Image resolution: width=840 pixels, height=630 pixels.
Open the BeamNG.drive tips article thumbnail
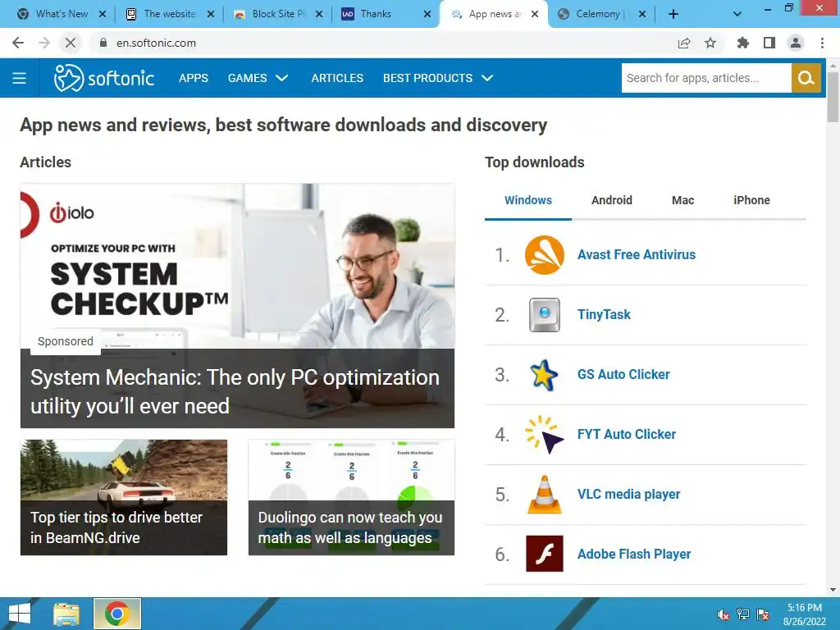pos(124,497)
